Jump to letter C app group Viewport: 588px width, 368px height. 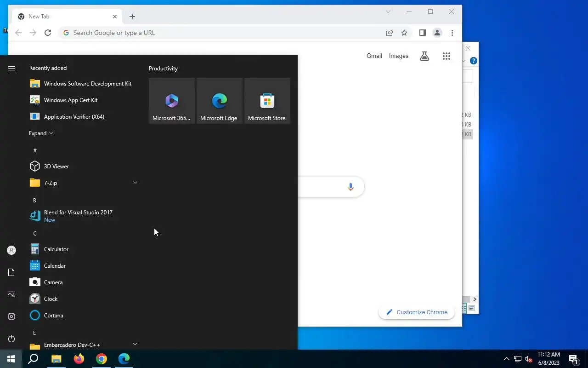pos(35,234)
